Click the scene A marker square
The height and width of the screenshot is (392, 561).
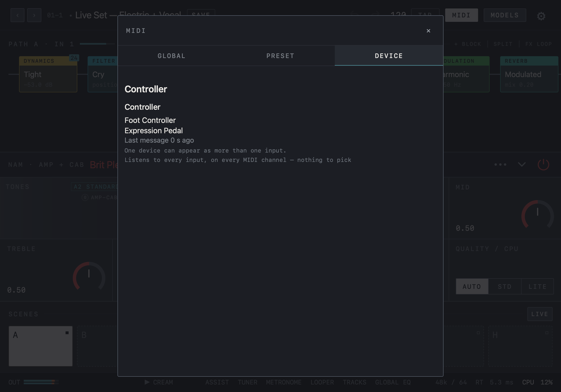pyautogui.click(x=67, y=333)
